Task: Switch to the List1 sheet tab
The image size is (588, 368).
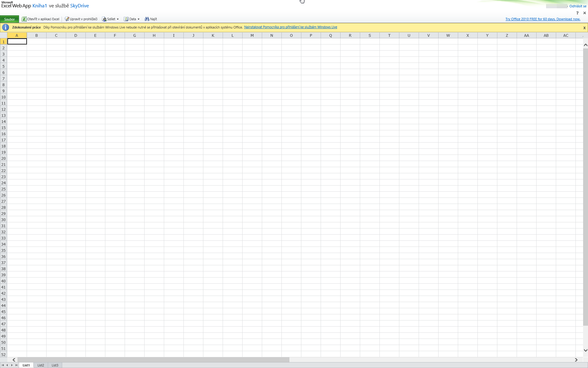Action: 26,365
